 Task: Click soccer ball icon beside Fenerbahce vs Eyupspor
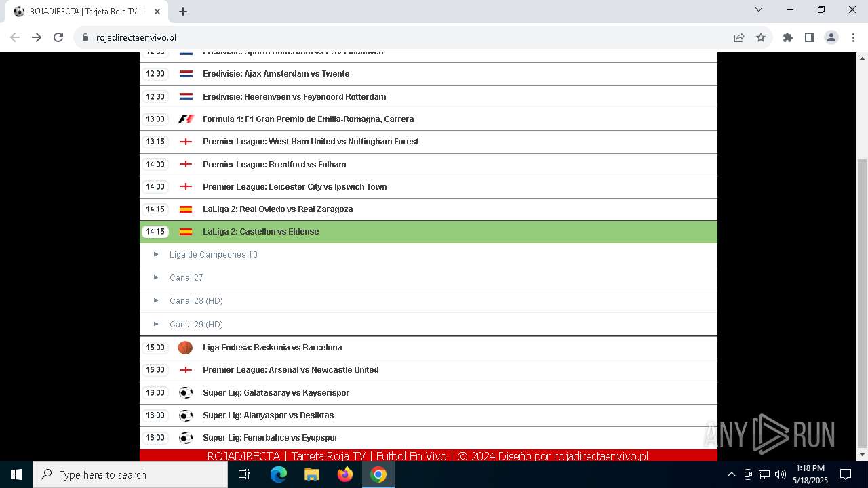point(186,438)
